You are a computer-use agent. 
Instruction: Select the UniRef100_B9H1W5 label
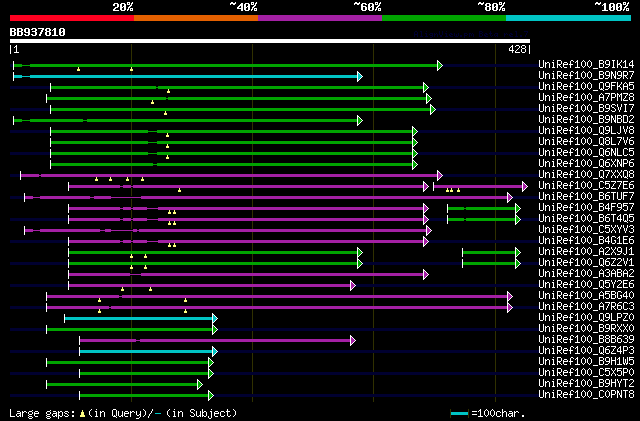click(x=586, y=362)
